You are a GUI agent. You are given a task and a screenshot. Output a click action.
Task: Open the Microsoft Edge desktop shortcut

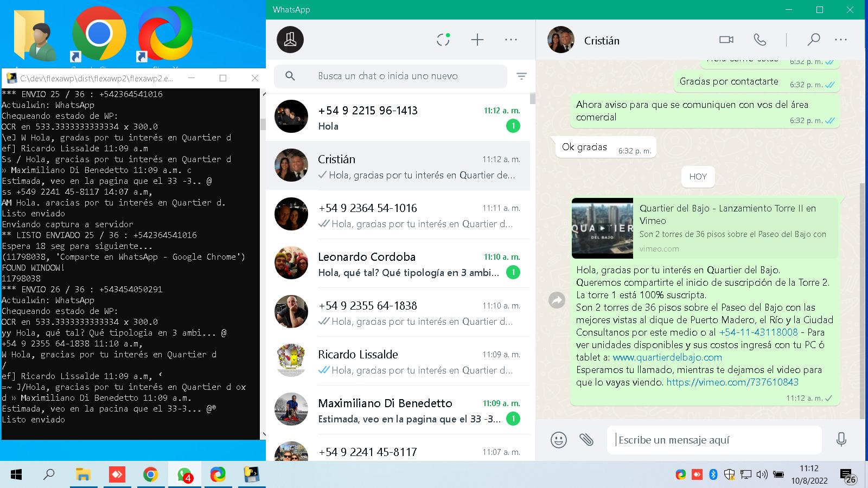(x=165, y=34)
